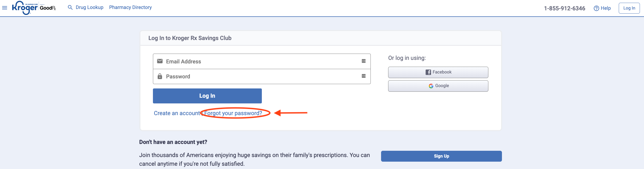The width and height of the screenshot is (644, 169).
Task: Click Forgot your password link
Action: pyautogui.click(x=233, y=113)
